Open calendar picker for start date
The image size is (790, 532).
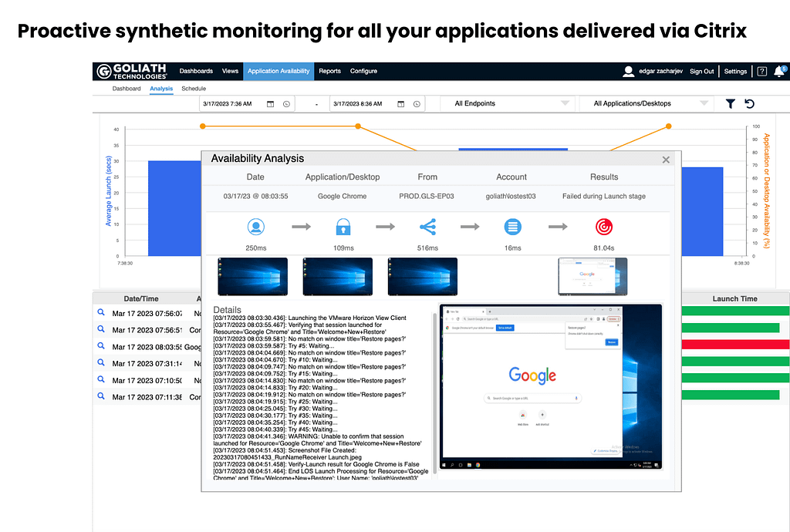coord(270,103)
